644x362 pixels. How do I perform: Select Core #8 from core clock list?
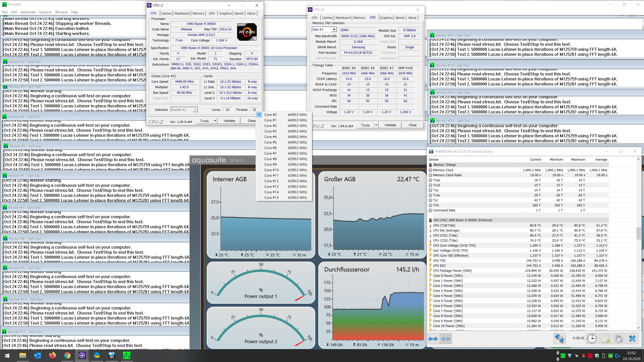(284, 159)
